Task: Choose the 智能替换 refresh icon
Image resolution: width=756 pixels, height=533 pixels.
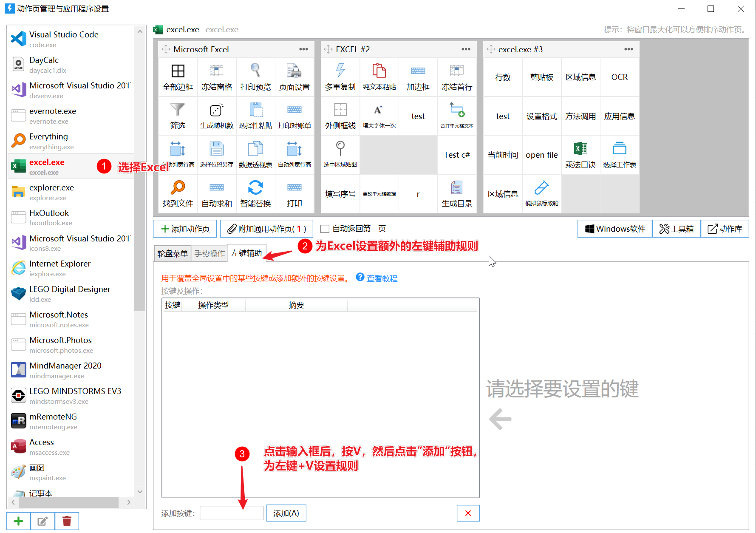Action: point(255,187)
